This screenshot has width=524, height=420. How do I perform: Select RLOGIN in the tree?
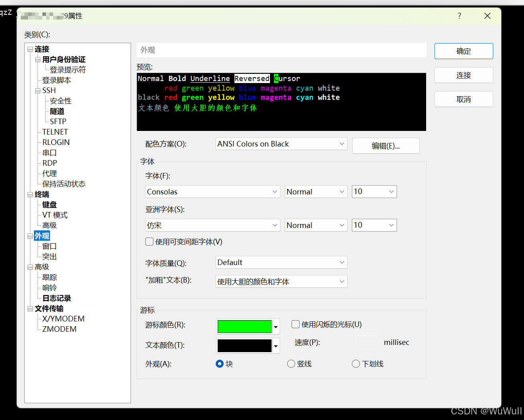click(56, 143)
